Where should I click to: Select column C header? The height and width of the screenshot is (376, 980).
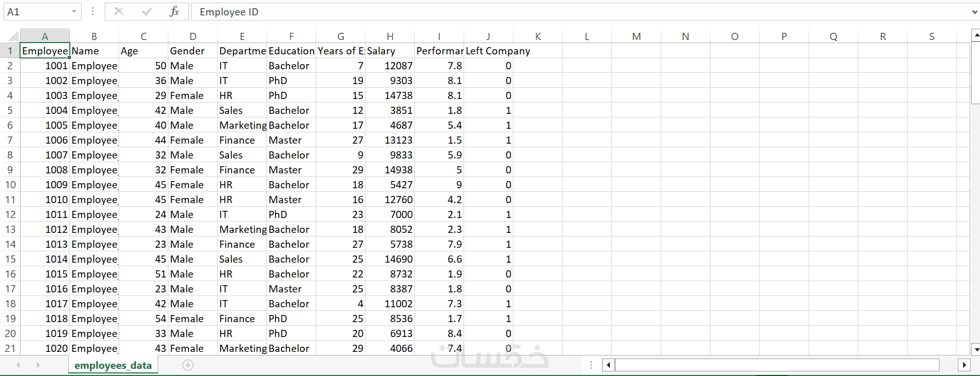pos(144,36)
